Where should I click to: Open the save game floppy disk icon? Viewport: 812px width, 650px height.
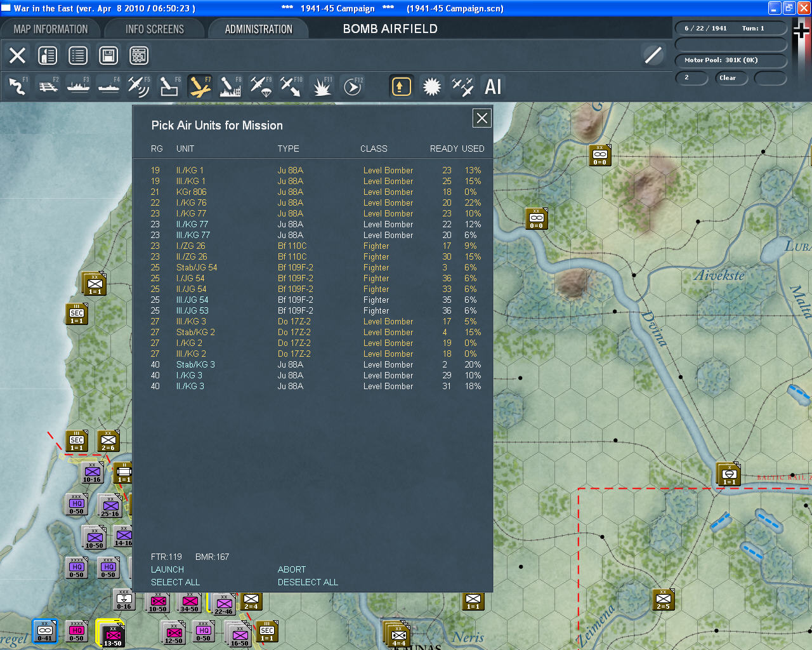point(108,56)
